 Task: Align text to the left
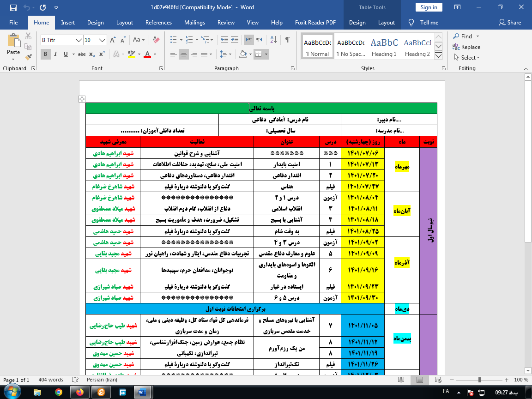[x=173, y=54]
